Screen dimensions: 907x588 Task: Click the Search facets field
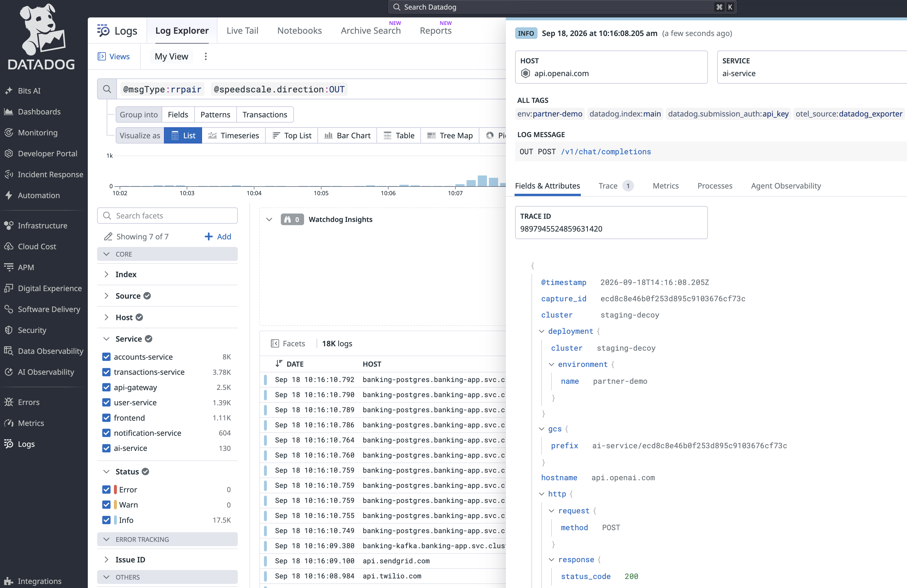point(167,216)
